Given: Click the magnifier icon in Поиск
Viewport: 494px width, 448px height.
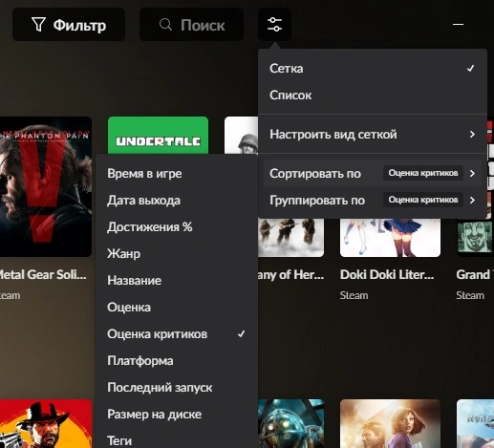Looking at the screenshot, I should click(165, 25).
